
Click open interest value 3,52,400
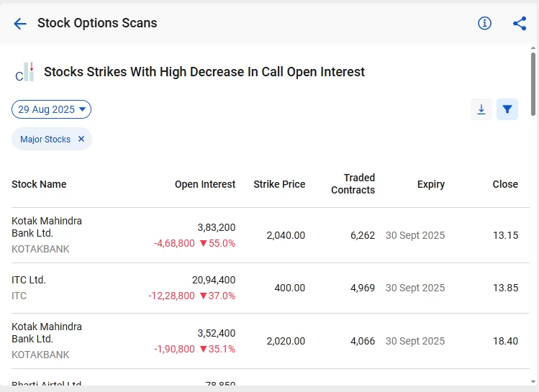216,333
